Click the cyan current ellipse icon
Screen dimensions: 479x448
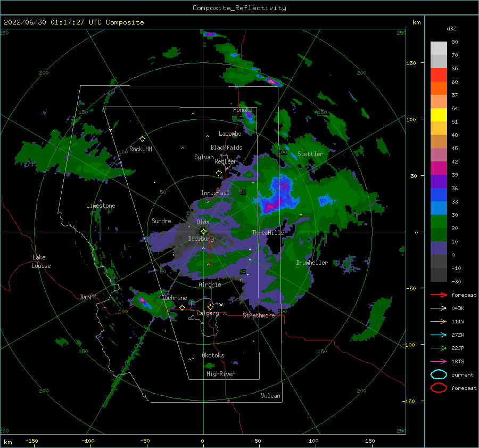[x=439, y=374]
